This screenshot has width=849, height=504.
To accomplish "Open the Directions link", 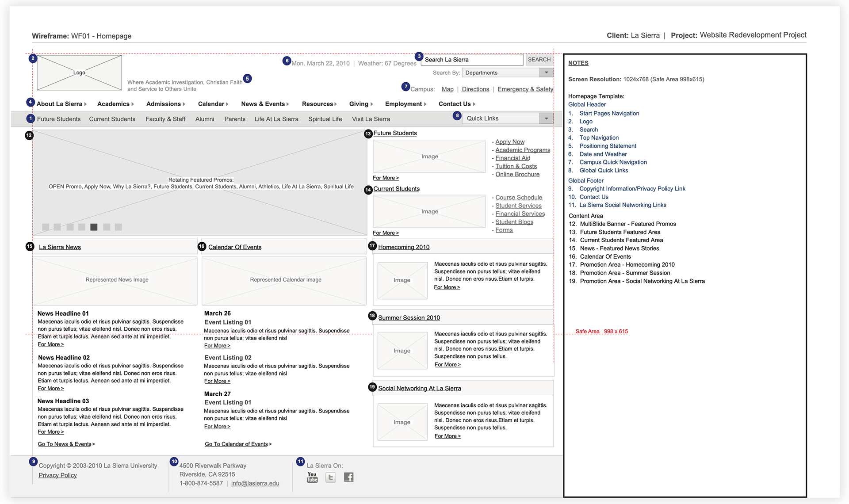I will [x=475, y=89].
